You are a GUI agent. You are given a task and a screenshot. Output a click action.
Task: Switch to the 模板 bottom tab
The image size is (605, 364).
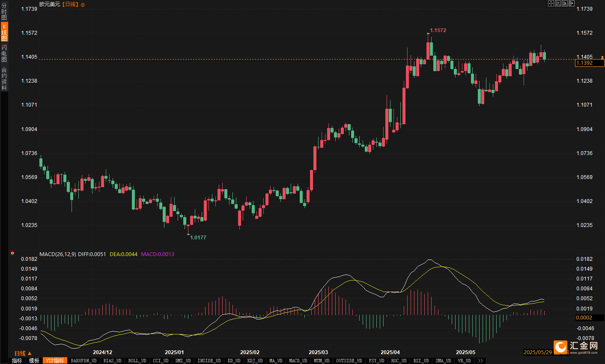[34, 361]
